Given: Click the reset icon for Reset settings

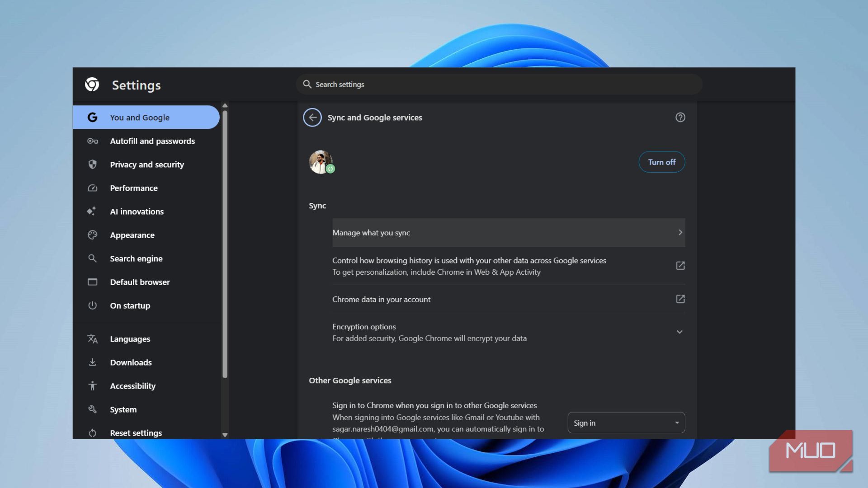Looking at the screenshot, I should coord(92,433).
